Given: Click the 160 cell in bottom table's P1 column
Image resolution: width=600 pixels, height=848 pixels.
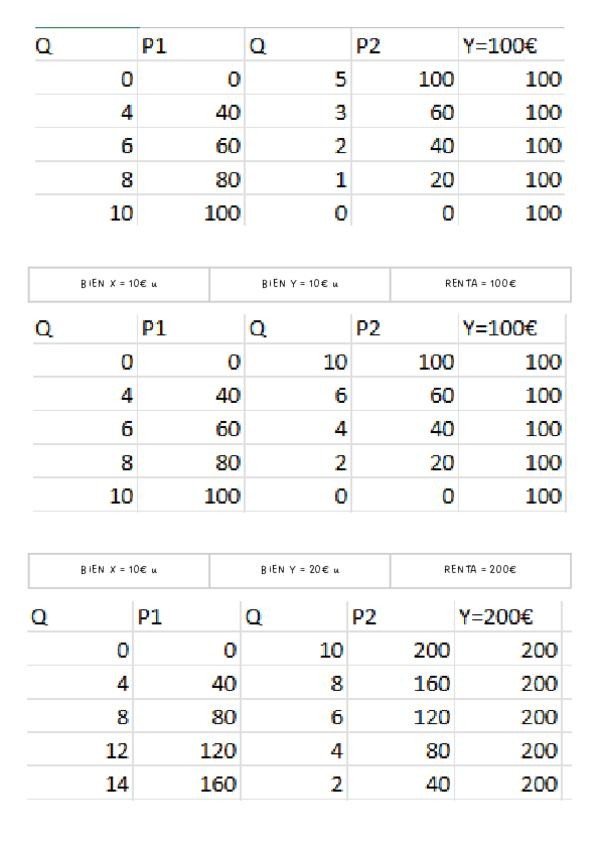Looking at the screenshot, I should click(188, 785).
